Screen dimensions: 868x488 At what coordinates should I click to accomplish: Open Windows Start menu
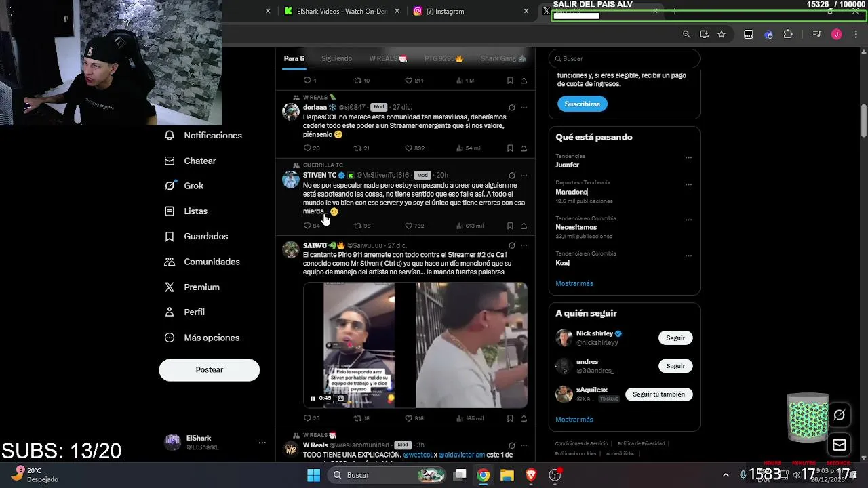click(x=313, y=475)
